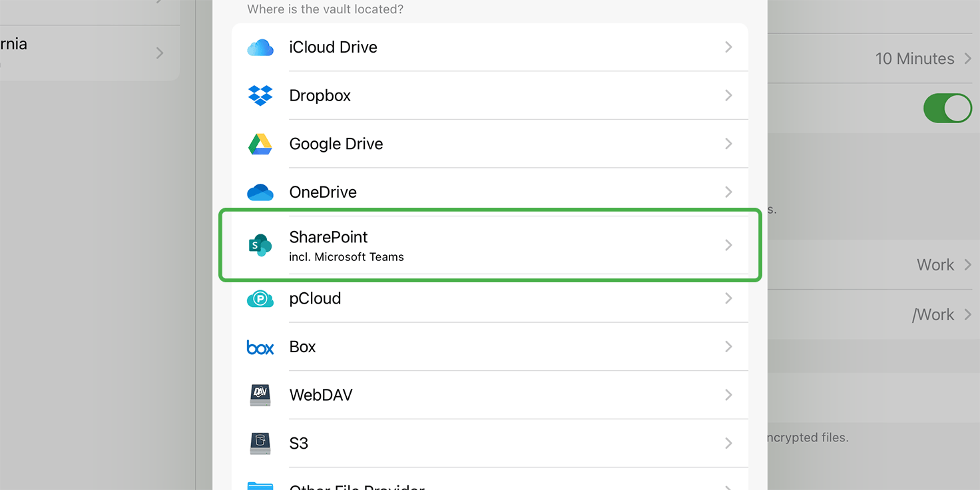Open the /Work path row in background
Image resolution: width=980 pixels, height=490 pixels.
coord(873,314)
